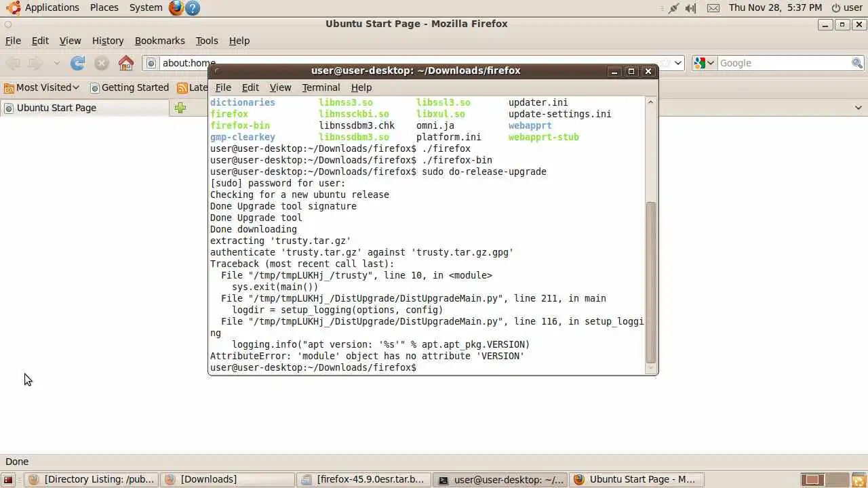This screenshot has height=488, width=868.
Task: Click the Firefox reload button
Action: coord(77,63)
